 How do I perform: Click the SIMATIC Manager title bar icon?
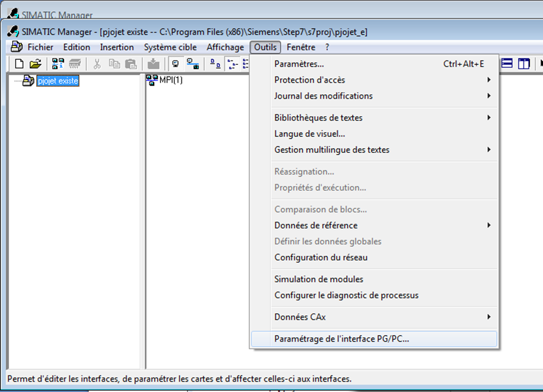tap(13, 31)
